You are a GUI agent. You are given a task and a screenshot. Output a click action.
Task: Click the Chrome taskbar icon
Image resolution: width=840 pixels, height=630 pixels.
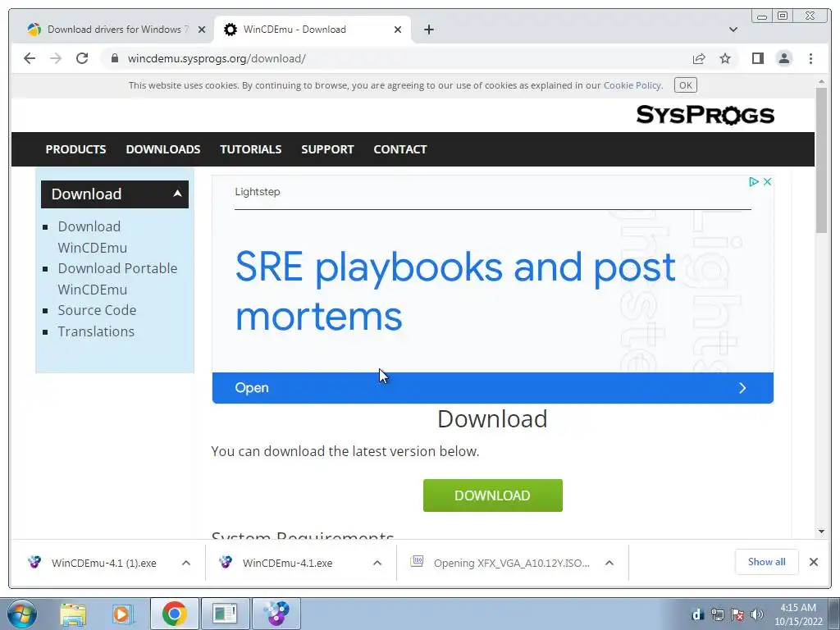174,614
